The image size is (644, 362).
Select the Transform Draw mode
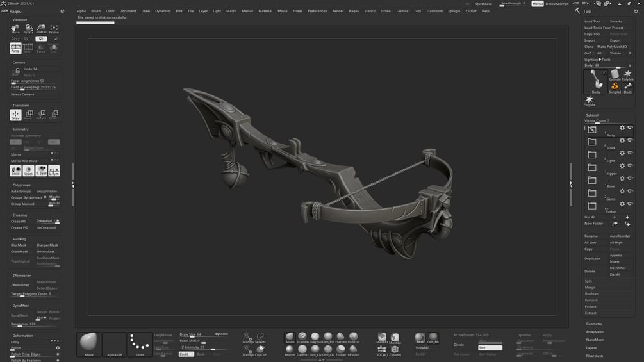15,115
